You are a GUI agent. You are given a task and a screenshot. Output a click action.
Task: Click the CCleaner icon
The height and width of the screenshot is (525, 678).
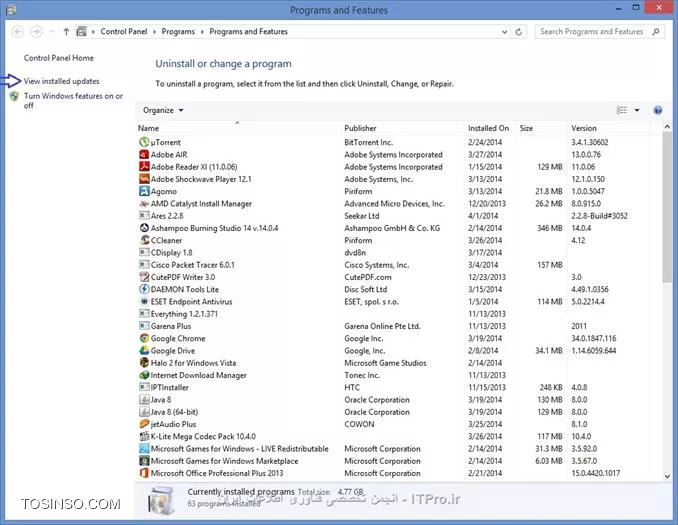(x=144, y=240)
